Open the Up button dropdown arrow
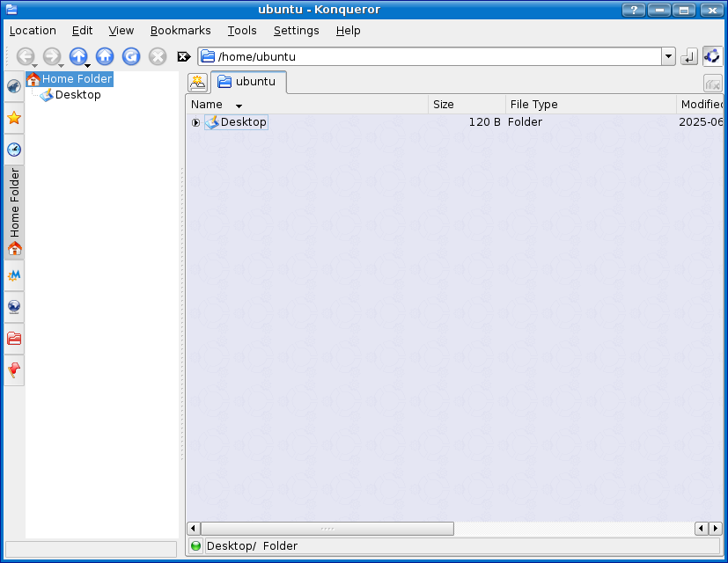The height and width of the screenshot is (563, 728). click(87, 66)
